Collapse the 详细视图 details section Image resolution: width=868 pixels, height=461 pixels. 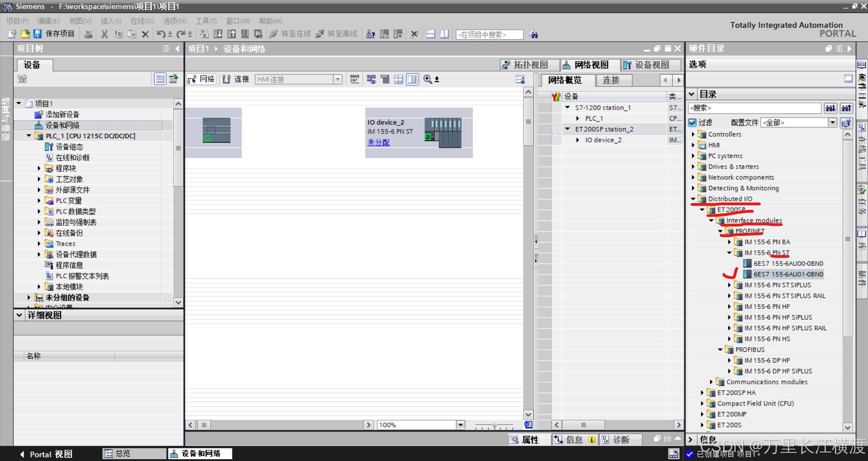(x=19, y=315)
